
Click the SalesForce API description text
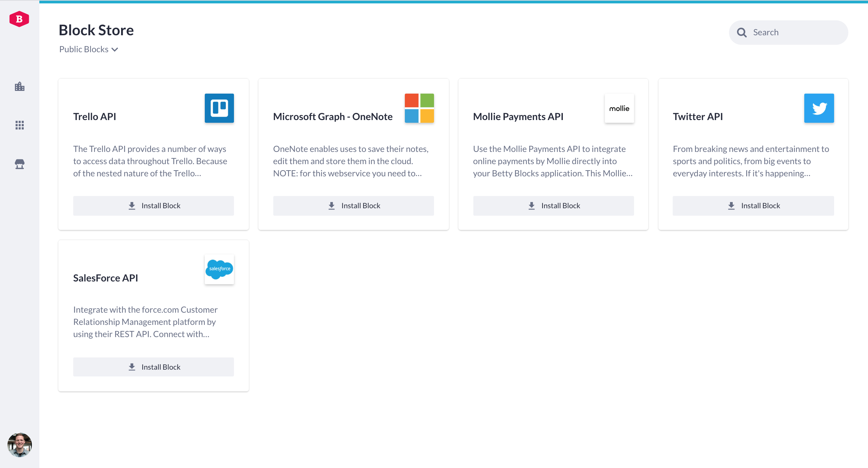[x=145, y=322]
